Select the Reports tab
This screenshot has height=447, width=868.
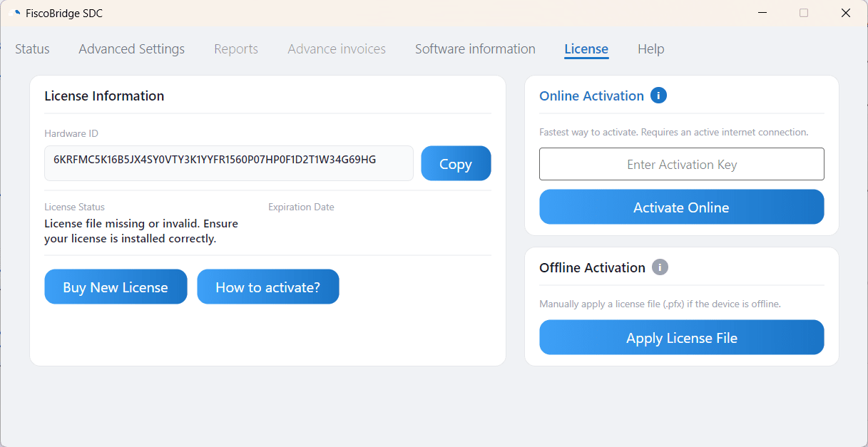tap(236, 49)
